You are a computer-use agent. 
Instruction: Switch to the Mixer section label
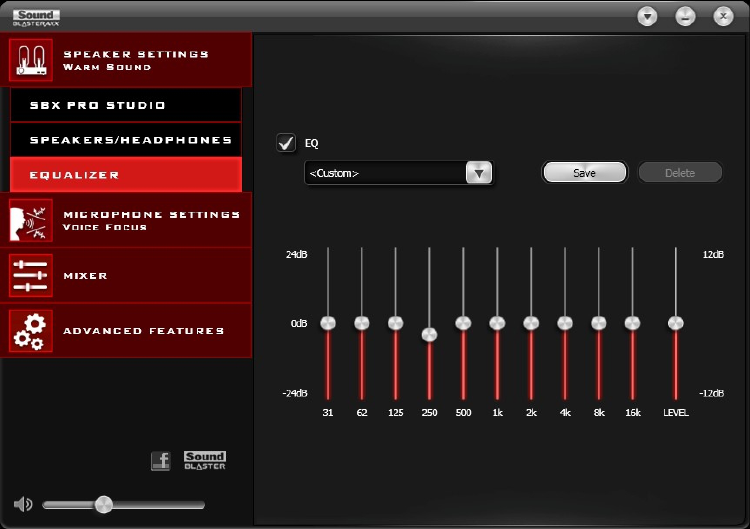click(85, 276)
